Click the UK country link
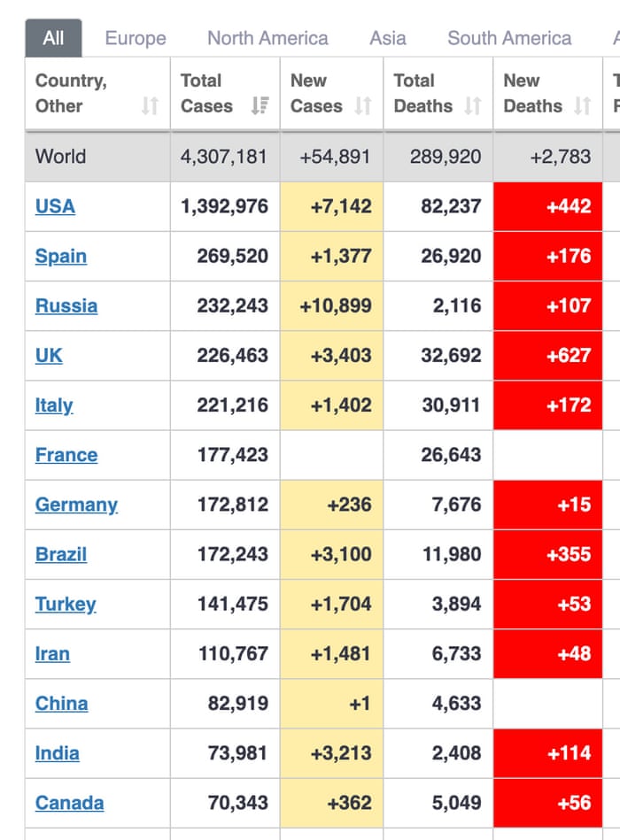 (x=49, y=355)
